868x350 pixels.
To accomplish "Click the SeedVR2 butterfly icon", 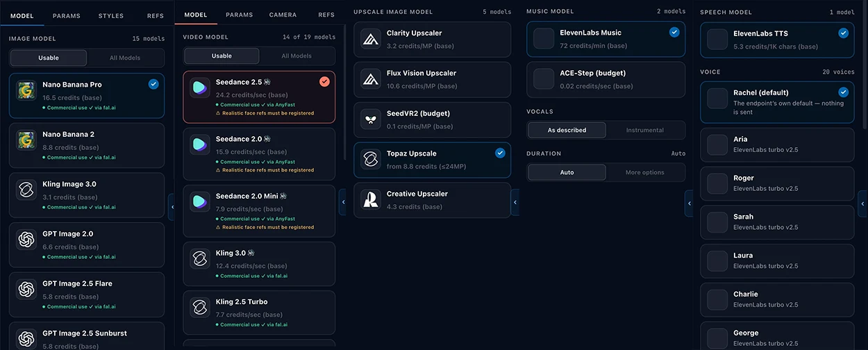I will point(371,119).
